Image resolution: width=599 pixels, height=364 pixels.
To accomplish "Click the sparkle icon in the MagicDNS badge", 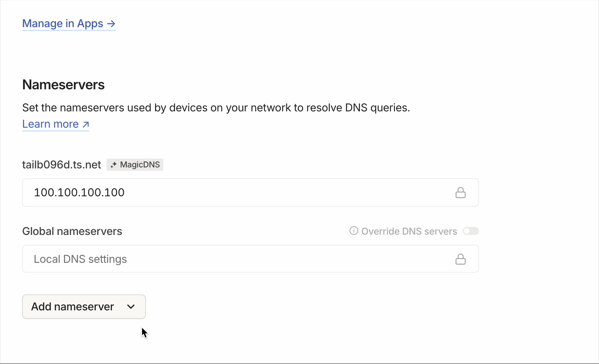I will [x=114, y=165].
